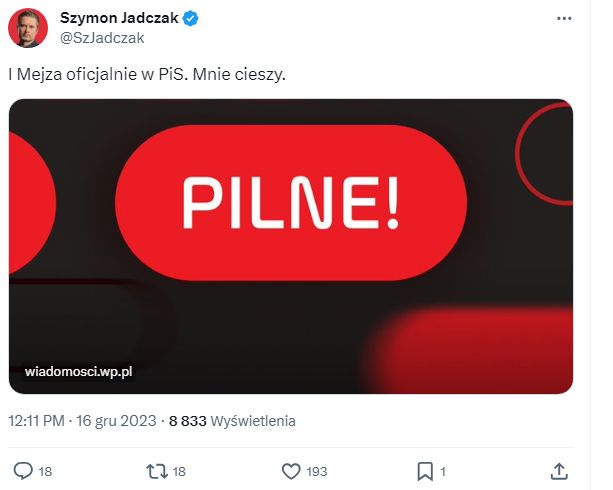Viewport: 613px width, 490px height.
Task: Bookmark this tweet
Action: 425,470
